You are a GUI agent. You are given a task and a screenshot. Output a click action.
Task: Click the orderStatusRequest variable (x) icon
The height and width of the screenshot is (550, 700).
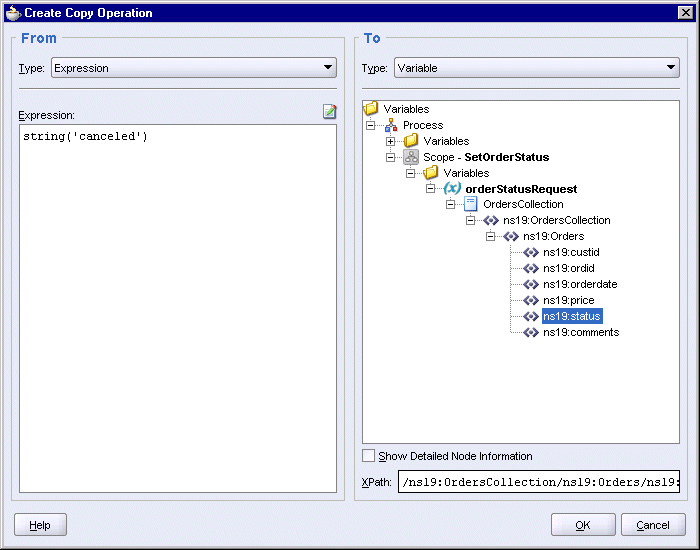coord(452,188)
